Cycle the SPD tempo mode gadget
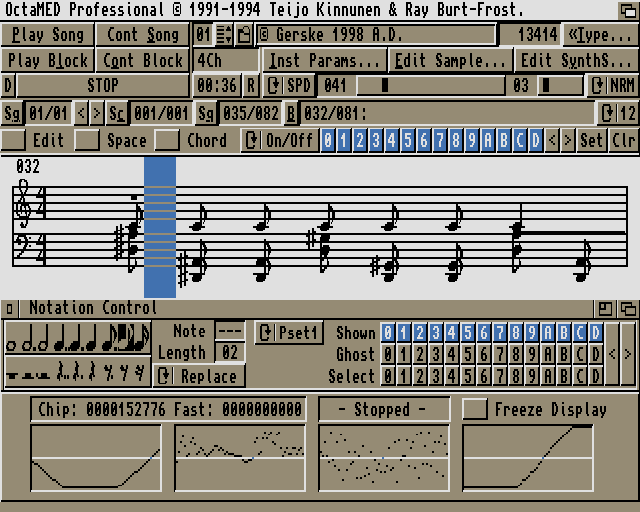Viewport: 640px width, 512px height. tap(290, 85)
